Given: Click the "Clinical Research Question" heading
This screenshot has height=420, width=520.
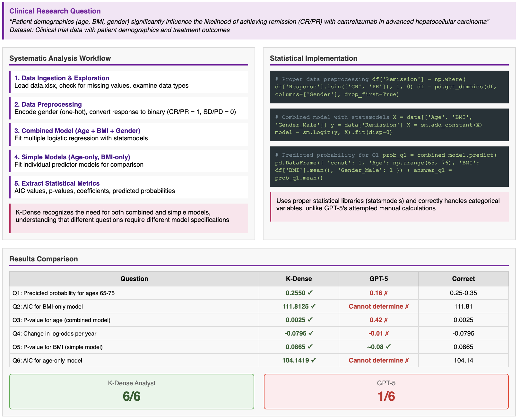Looking at the screenshot, I should pyautogui.click(x=55, y=11).
